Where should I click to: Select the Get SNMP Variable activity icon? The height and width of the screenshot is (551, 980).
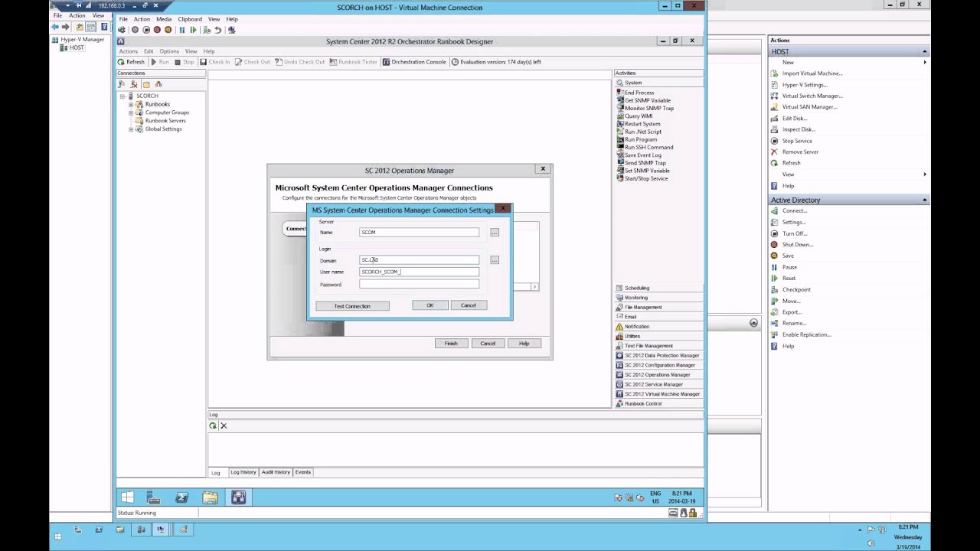click(x=620, y=100)
